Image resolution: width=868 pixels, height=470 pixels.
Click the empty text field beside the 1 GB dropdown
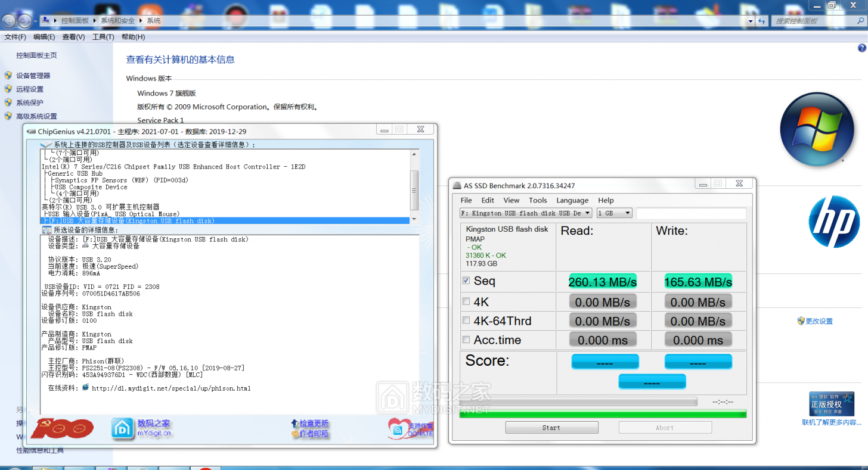click(x=691, y=213)
